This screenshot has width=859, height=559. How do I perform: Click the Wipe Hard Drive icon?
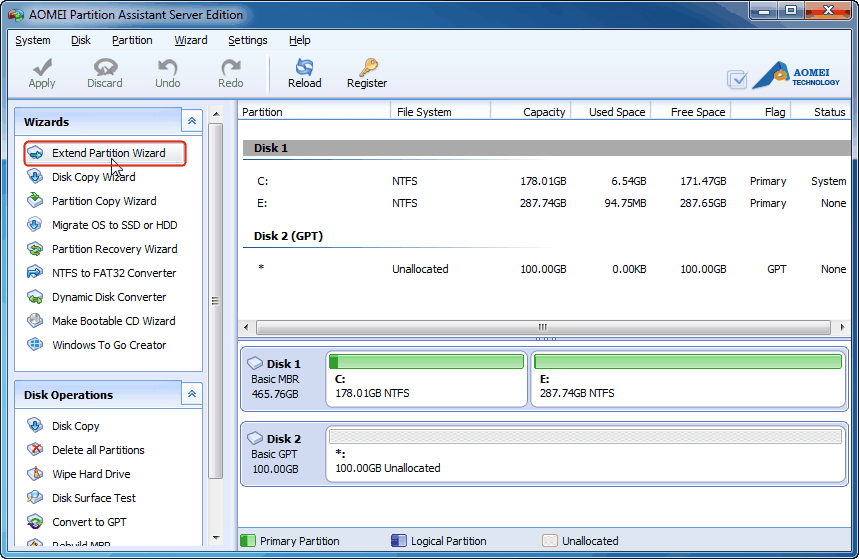[35, 474]
